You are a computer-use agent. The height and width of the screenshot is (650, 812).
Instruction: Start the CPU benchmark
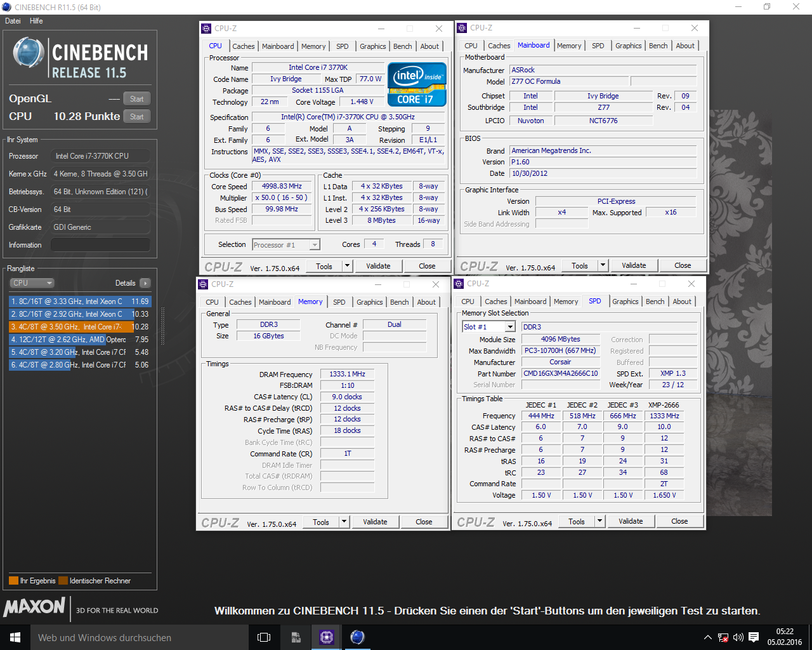[x=137, y=117]
